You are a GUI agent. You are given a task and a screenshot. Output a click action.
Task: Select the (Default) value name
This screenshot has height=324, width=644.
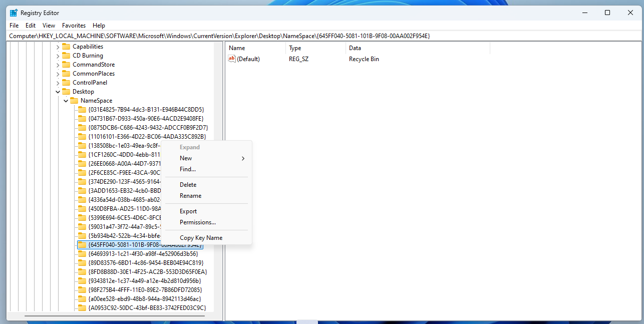pyautogui.click(x=248, y=59)
